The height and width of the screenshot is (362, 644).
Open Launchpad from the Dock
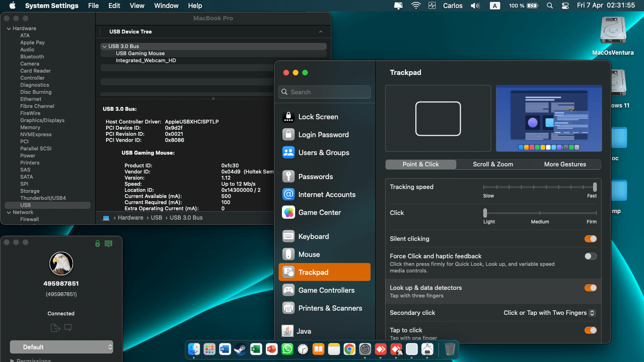pyautogui.click(x=209, y=349)
